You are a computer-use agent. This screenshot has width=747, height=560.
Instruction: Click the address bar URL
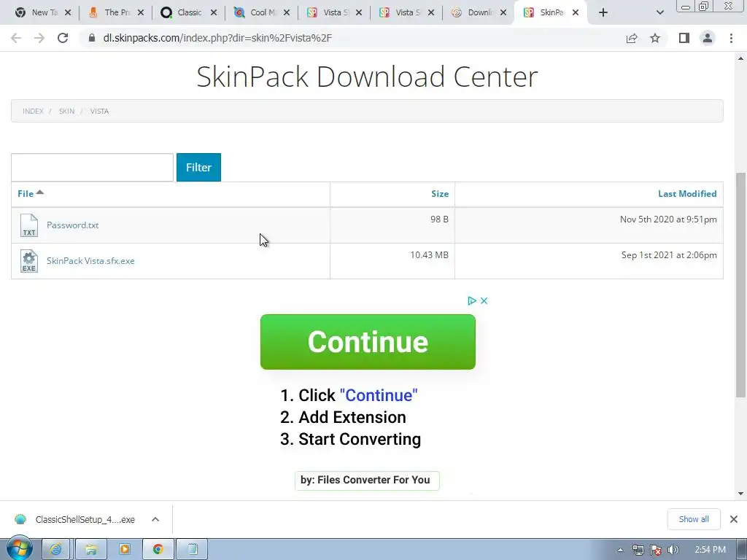pyautogui.click(x=217, y=38)
